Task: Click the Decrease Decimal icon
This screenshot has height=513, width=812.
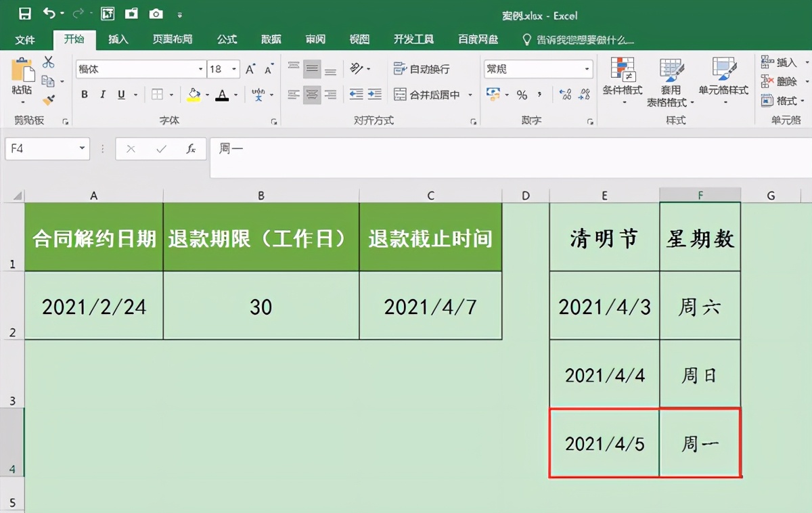Action: (x=584, y=95)
